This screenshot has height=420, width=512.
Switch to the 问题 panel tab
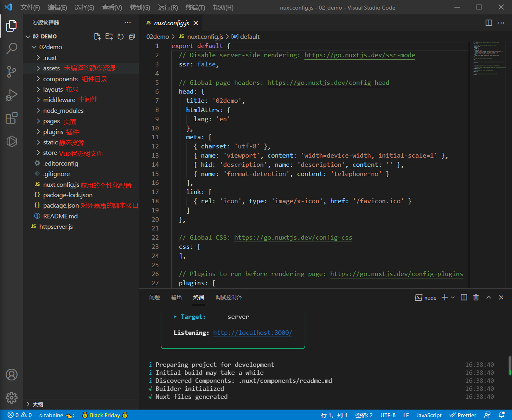(x=154, y=297)
